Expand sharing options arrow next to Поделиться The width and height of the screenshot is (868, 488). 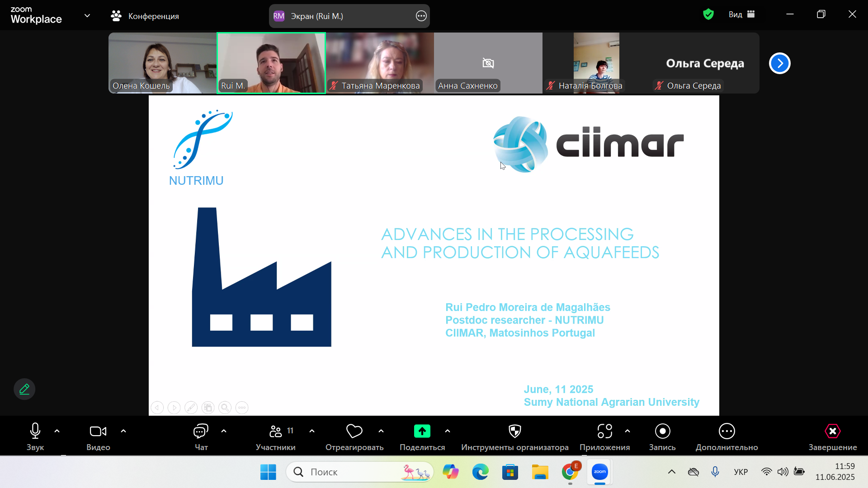[x=448, y=431]
